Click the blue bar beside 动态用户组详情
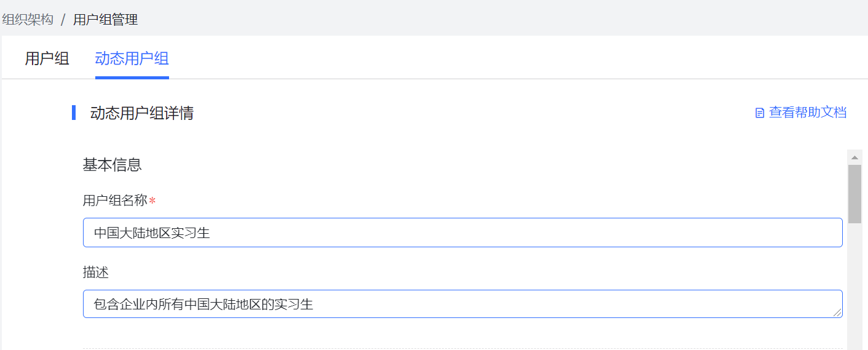Image resolution: width=868 pixels, height=350 pixels. 74,113
